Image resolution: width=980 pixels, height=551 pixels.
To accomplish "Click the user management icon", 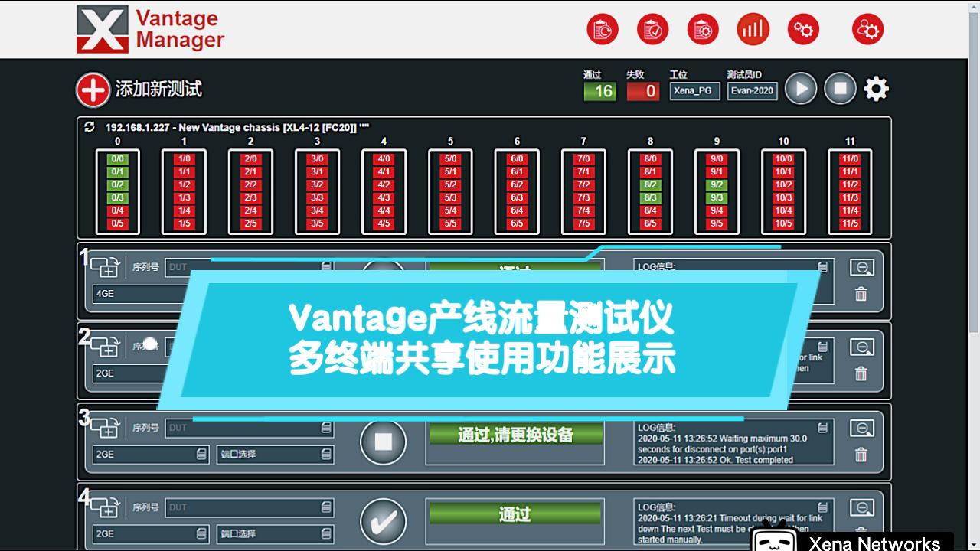I will click(x=867, y=29).
